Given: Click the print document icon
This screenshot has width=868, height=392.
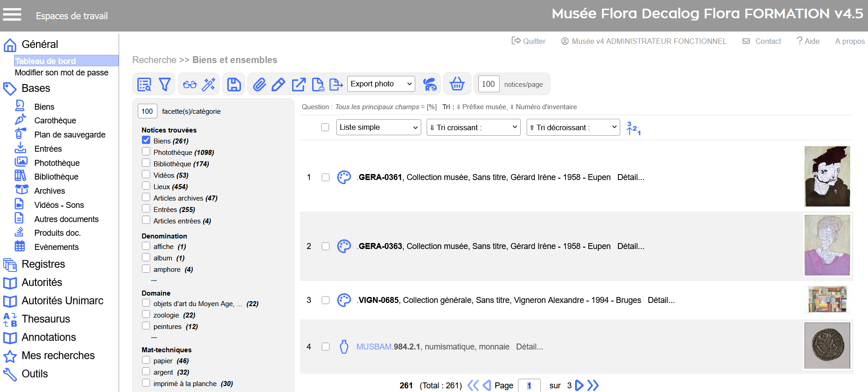Looking at the screenshot, I should pyautogui.click(x=318, y=85).
